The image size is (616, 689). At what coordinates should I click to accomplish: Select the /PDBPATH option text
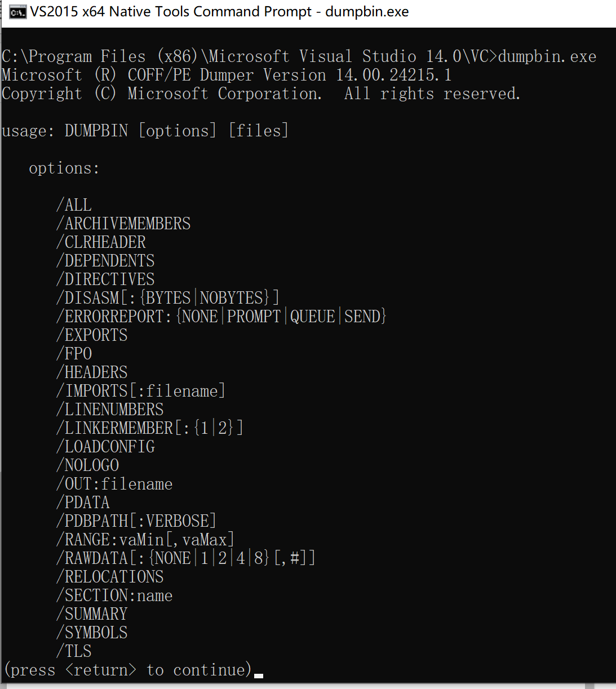(x=135, y=521)
